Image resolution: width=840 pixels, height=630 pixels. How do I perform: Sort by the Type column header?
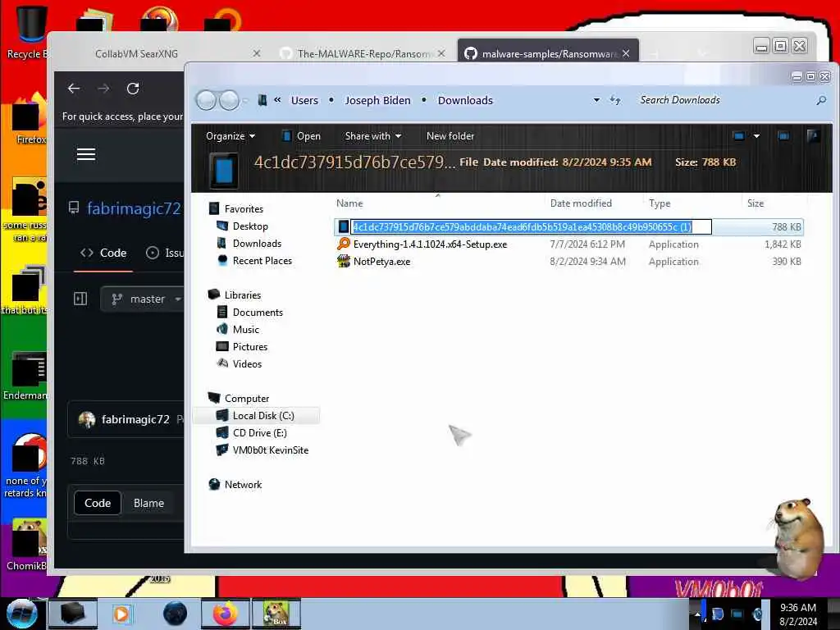660,203
